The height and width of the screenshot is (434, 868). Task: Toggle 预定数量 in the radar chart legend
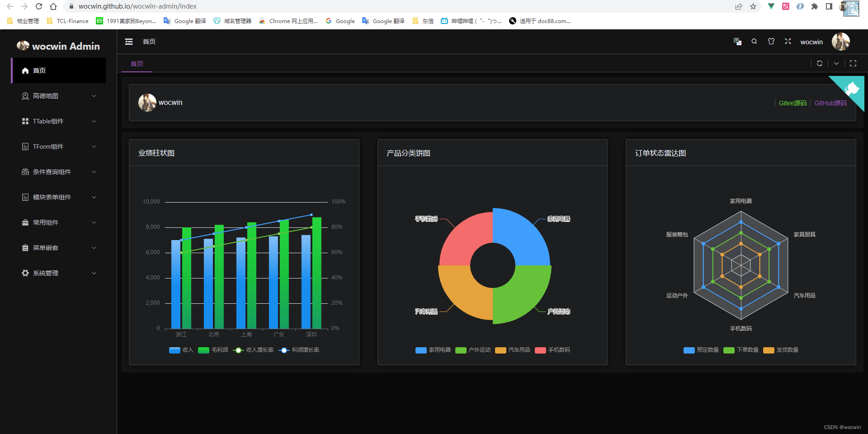700,350
